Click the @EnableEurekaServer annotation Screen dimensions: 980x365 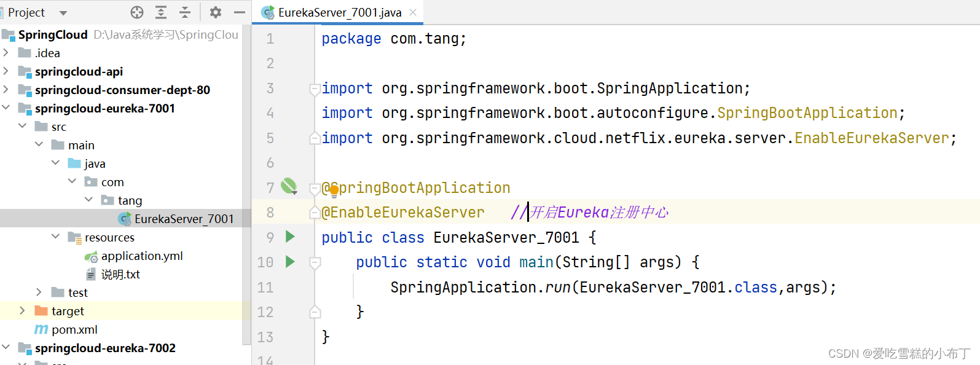(x=403, y=213)
